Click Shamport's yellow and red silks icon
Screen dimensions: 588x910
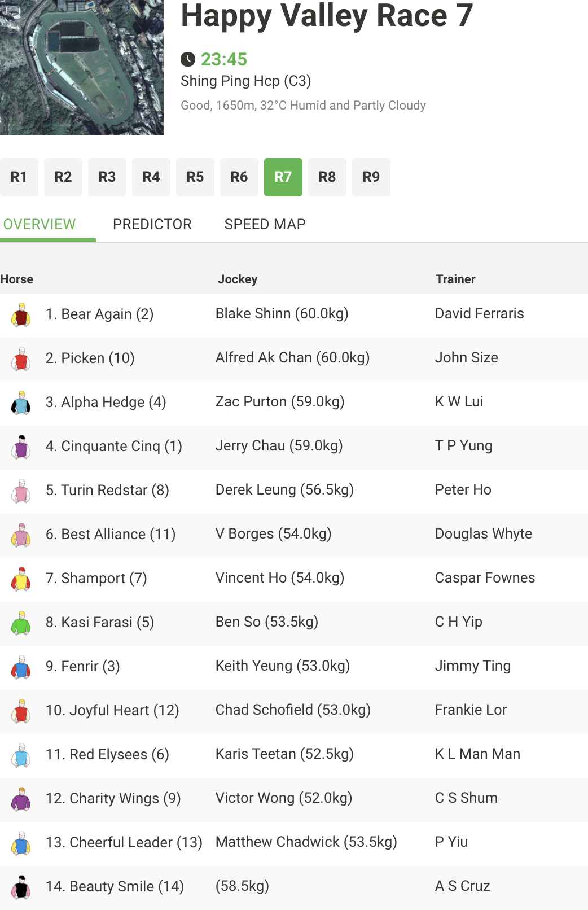click(x=21, y=579)
